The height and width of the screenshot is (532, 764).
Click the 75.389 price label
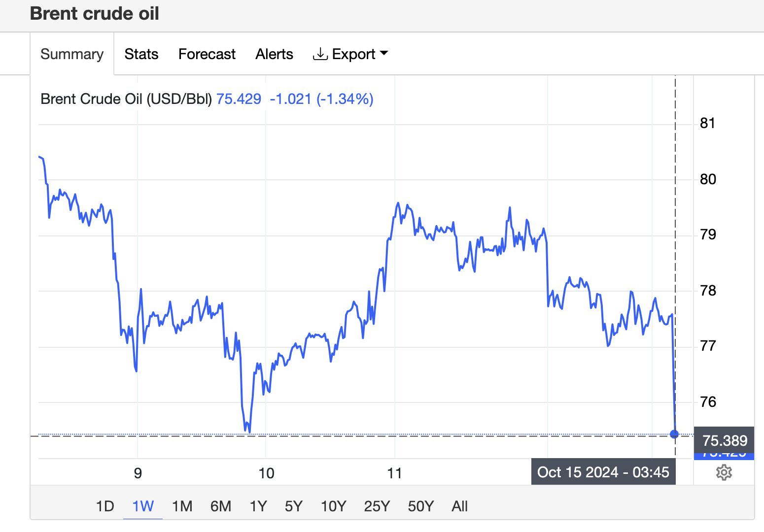(x=724, y=440)
